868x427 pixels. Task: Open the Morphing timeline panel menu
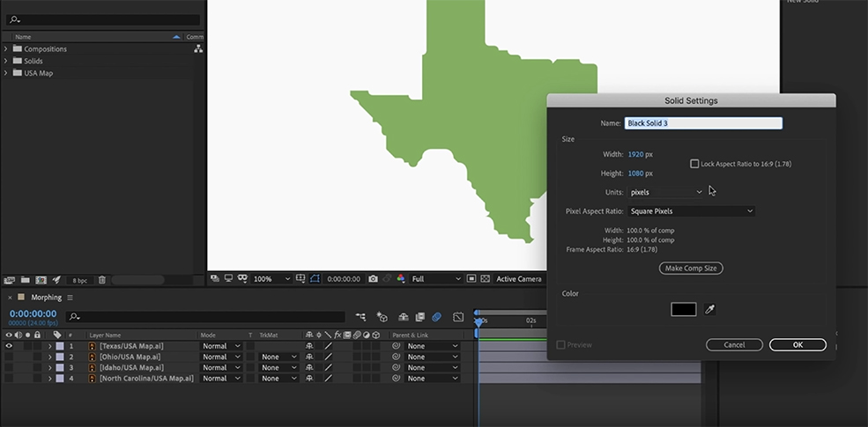tap(70, 298)
